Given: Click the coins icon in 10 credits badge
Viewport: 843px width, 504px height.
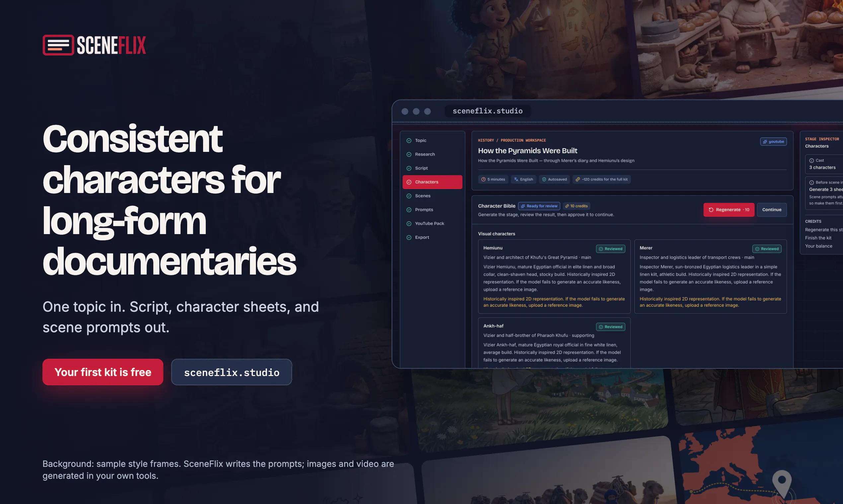Looking at the screenshot, I should 567,206.
